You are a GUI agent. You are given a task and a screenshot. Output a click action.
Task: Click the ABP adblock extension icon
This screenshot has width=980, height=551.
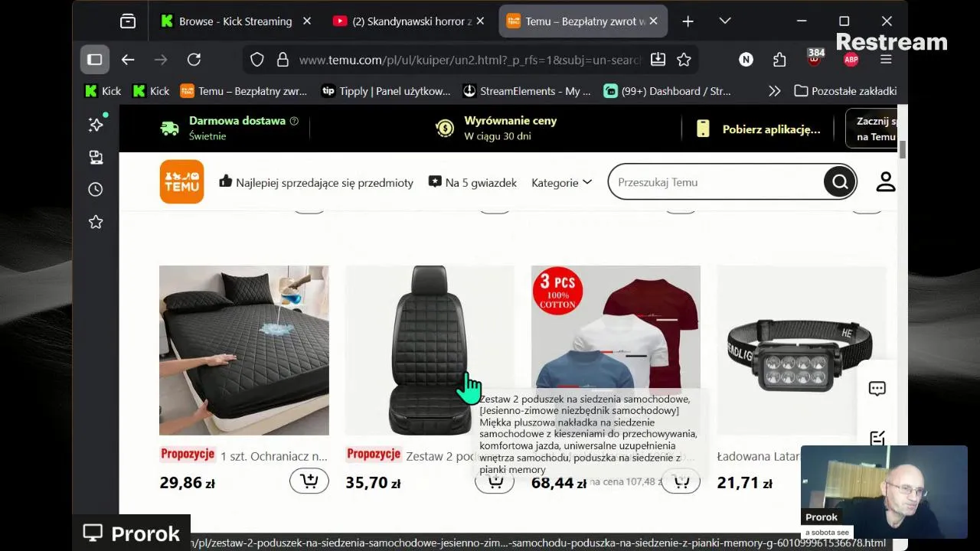click(851, 60)
